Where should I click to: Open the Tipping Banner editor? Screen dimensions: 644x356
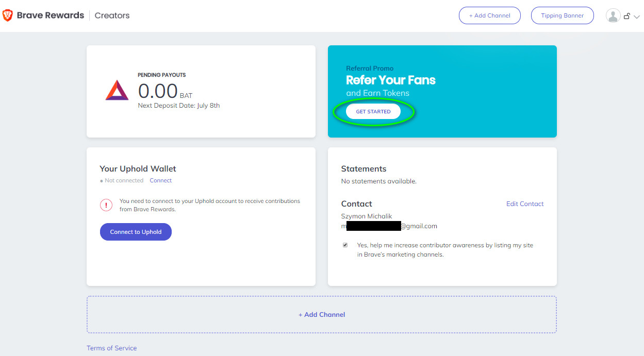pyautogui.click(x=563, y=15)
